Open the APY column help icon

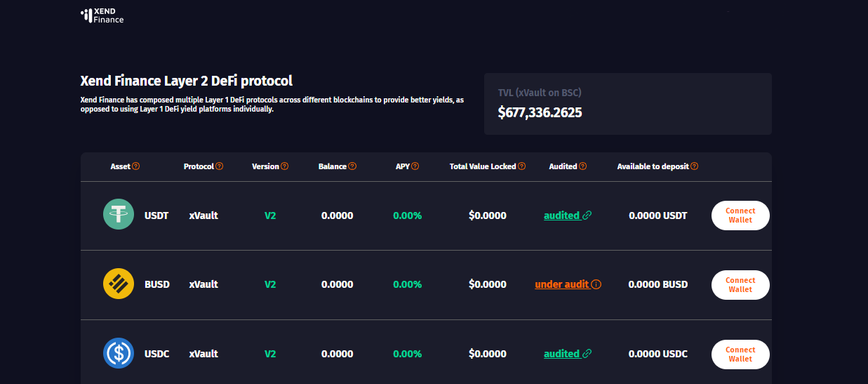[x=415, y=166]
